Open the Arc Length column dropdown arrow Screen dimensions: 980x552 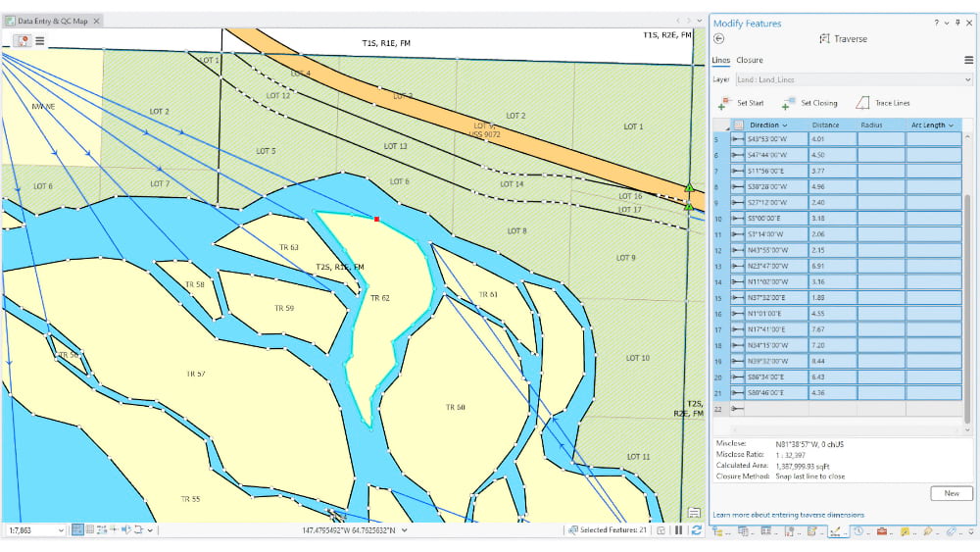tap(952, 125)
